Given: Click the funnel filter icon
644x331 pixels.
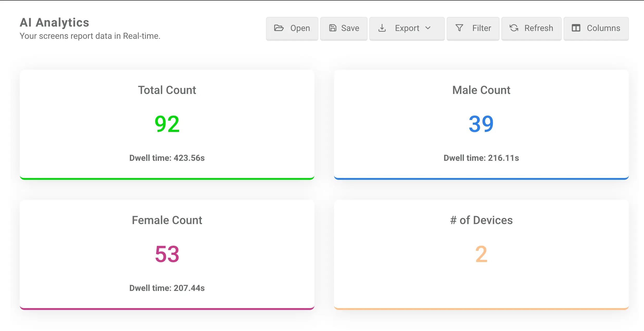Looking at the screenshot, I should 459,28.
